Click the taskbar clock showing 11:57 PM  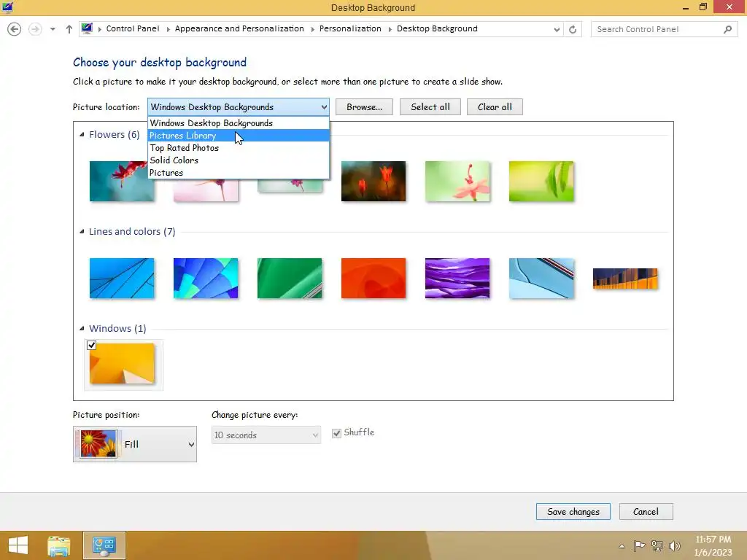click(x=713, y=545)
